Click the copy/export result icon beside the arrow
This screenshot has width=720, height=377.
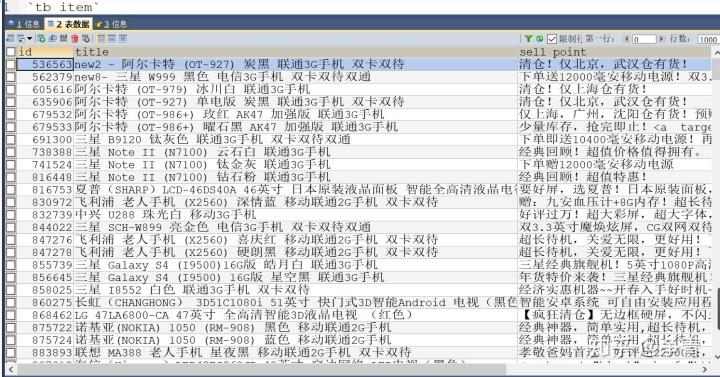pyautogui.click(x=21, y=39)
